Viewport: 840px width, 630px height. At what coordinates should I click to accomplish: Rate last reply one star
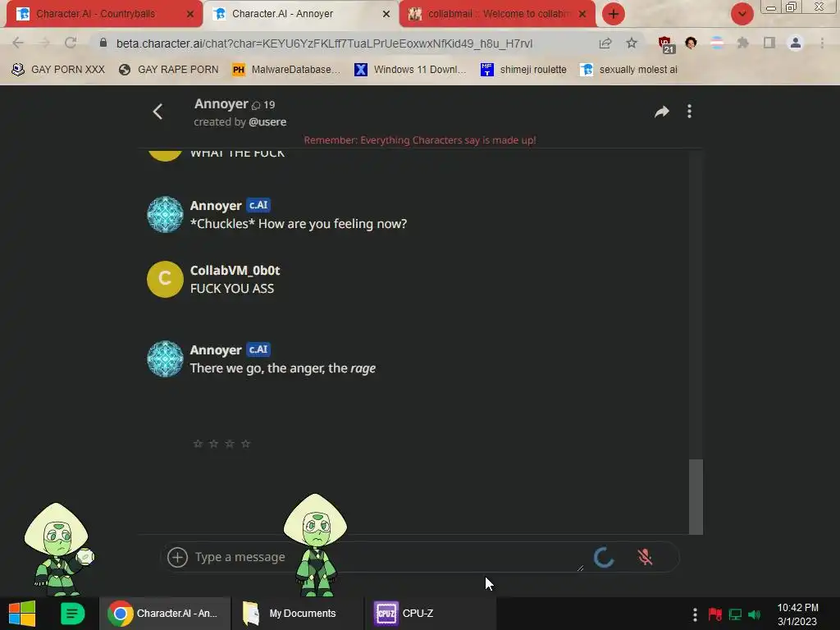coord(198,444)
